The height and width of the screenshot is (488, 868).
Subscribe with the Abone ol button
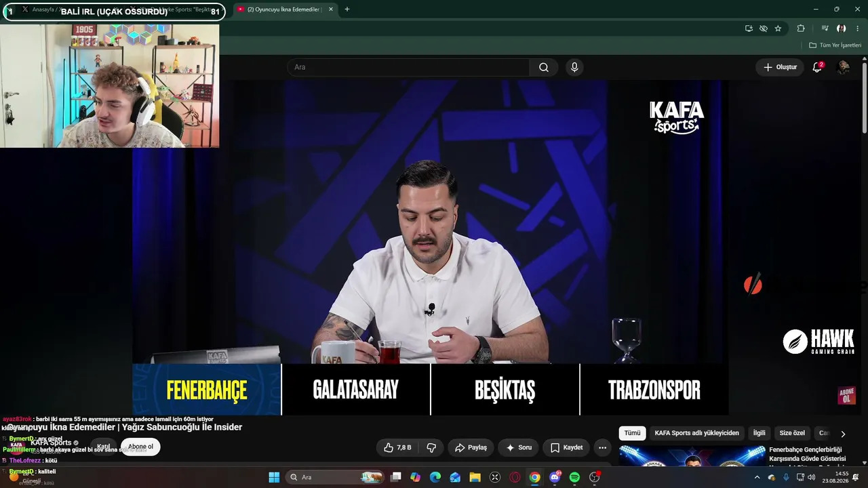tap(140, 447)
